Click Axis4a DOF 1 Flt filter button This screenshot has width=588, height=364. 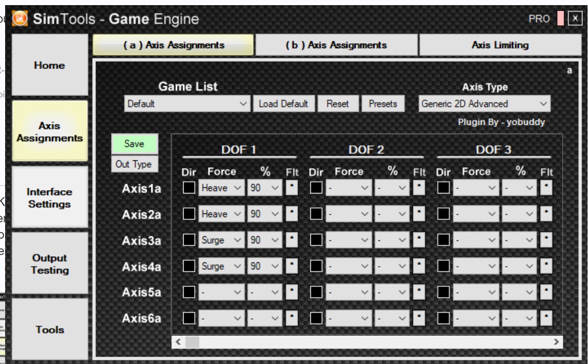[x=292, y=266]
